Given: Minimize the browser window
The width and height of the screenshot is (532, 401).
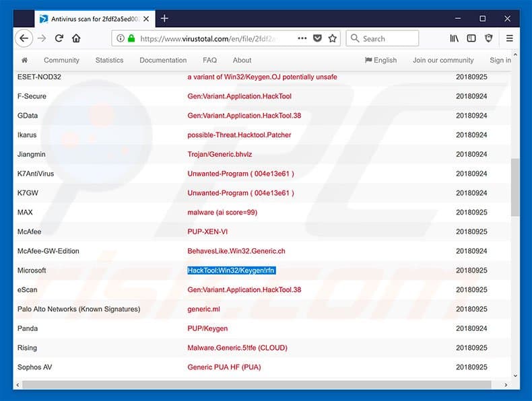Looking at the screenshot, I should point(458,18).
